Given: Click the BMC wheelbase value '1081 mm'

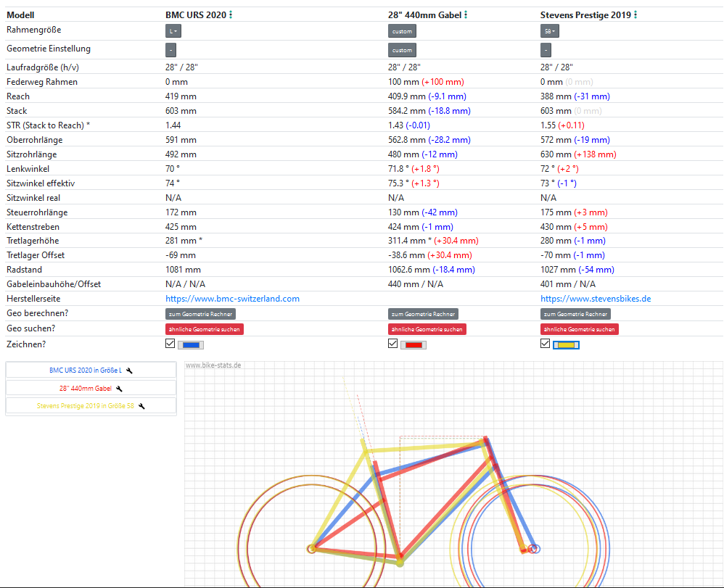Looking at the screenshot, I should tap(184, 270).
